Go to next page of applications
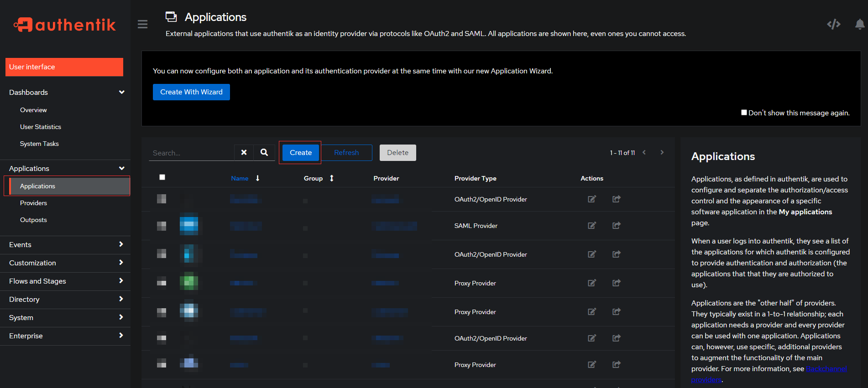The height and width of the screenshot is (388, 868). [662, 152]
